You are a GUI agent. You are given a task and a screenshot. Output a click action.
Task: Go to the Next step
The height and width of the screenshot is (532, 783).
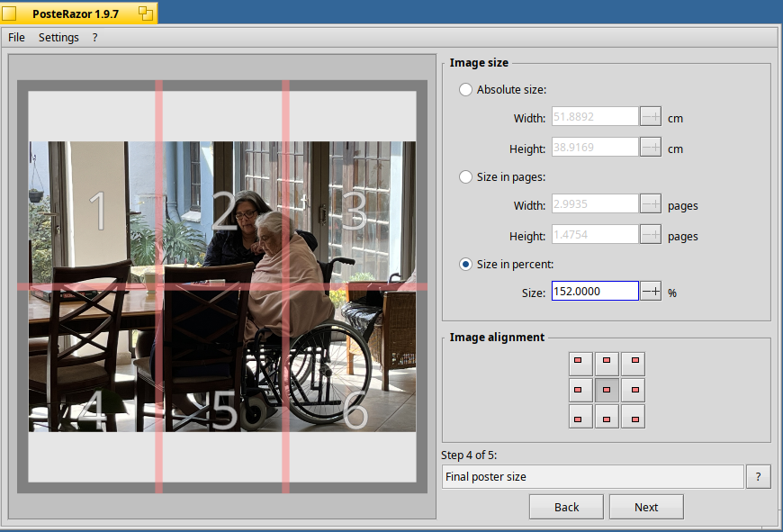(646, 507)
